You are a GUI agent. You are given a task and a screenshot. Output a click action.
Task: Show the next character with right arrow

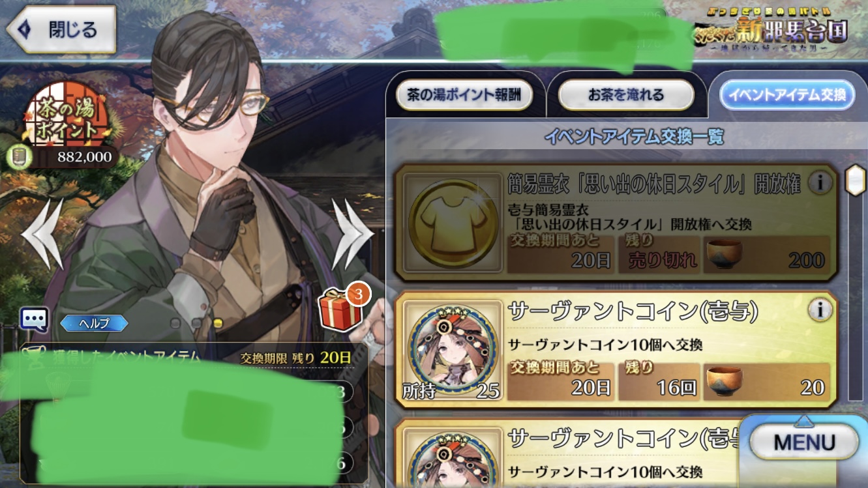pyautogui.click(x=352, y=235)
